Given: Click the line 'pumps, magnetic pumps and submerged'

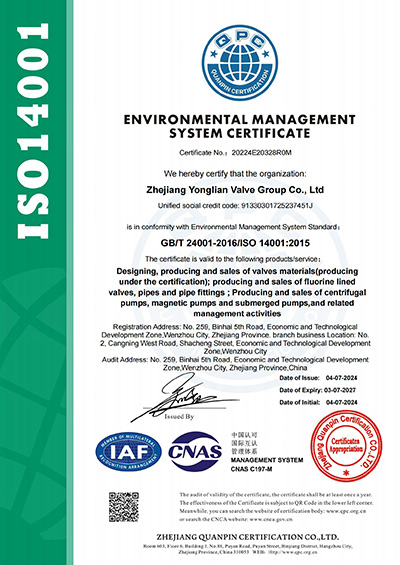Looking at the screenshot, I should (x=237, y=303).
